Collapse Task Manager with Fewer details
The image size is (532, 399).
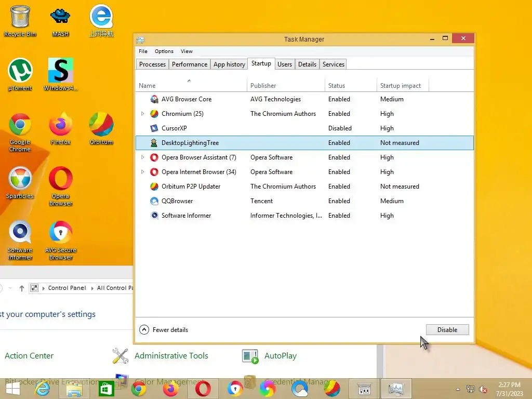pyautogui.click(x=164, y=330)
